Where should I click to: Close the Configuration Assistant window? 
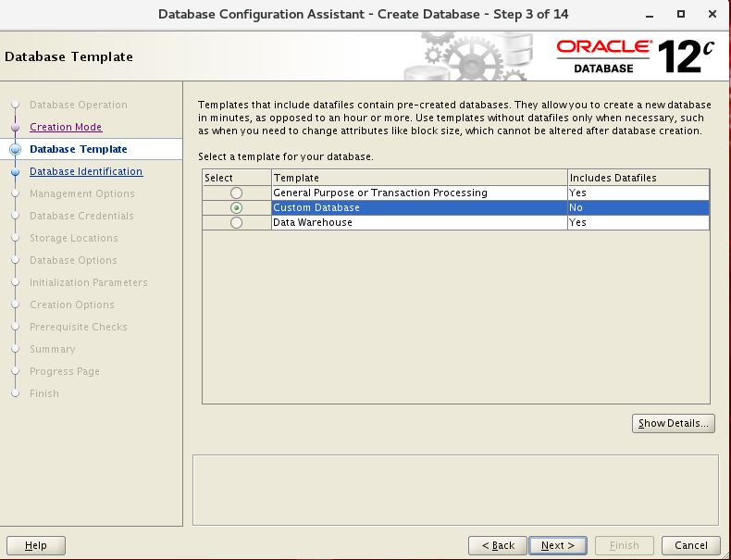point(712,14)
